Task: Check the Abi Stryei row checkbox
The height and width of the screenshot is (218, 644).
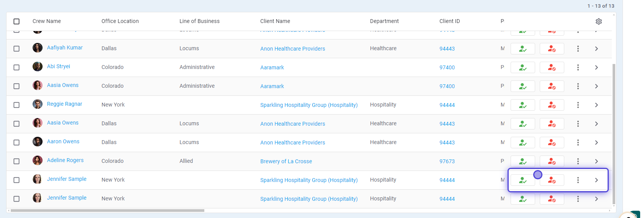Action: [x=16, y=67]
